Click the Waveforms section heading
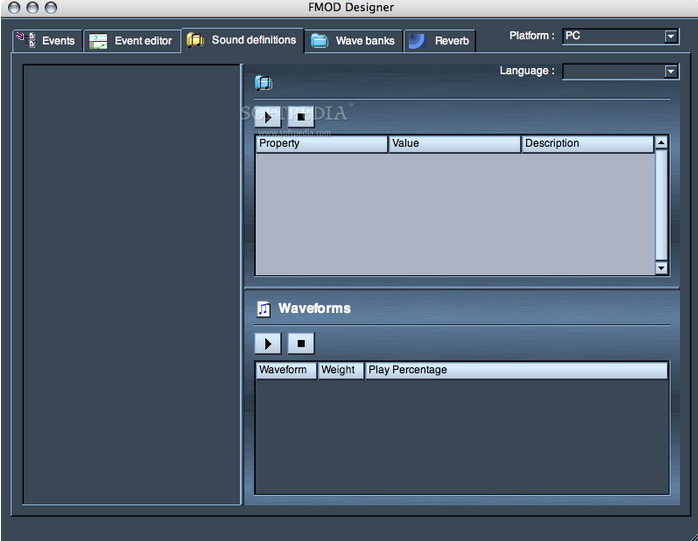Screen dimensions: 698x541 point(314,308)
